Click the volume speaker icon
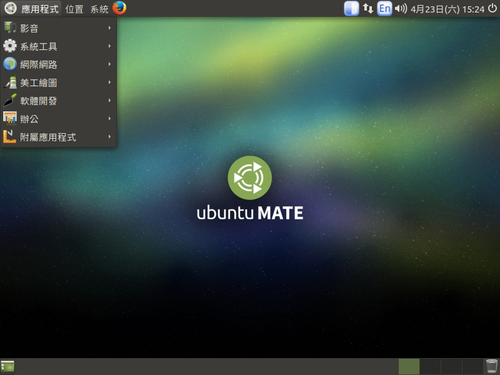Screen dimensions: 500x375 (401, 8)
